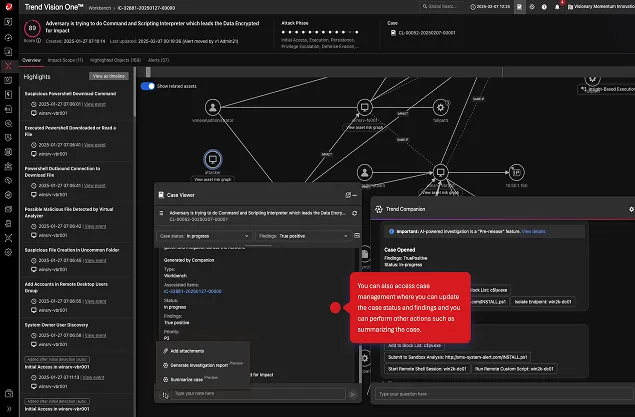635x417 pixels.
Task: Switch to the Impact Scope tab
Action: [x=66, y=60]
